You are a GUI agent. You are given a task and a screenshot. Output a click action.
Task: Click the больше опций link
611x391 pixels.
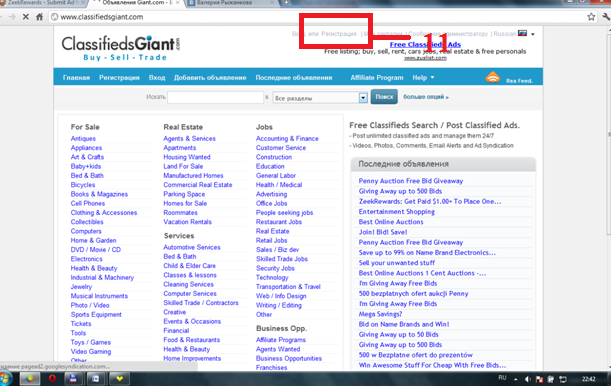(x=426, y=97)
